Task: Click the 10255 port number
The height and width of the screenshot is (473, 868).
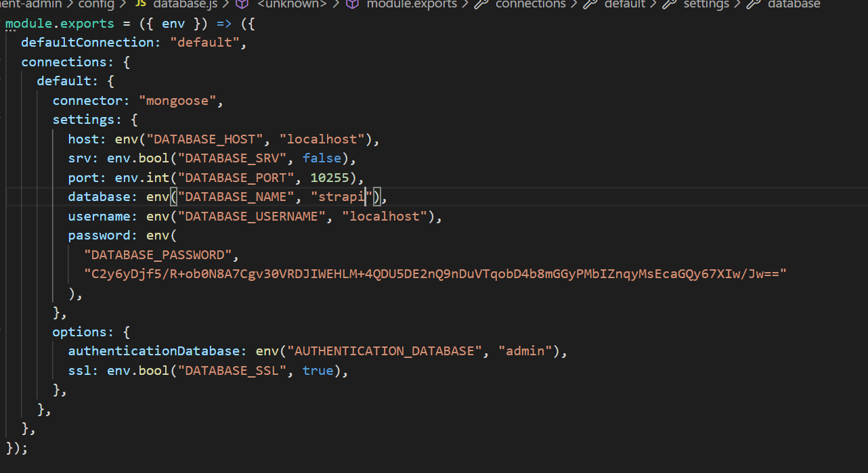Action: [330, 178]
